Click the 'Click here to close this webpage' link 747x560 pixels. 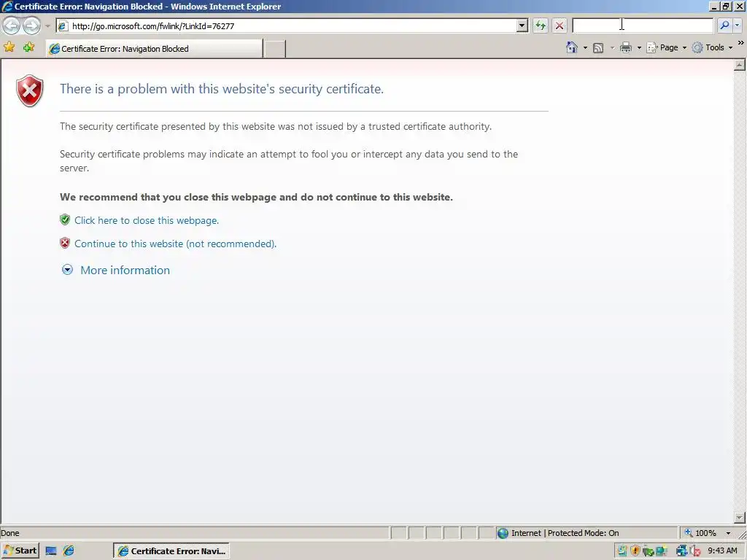coord(147,220)
